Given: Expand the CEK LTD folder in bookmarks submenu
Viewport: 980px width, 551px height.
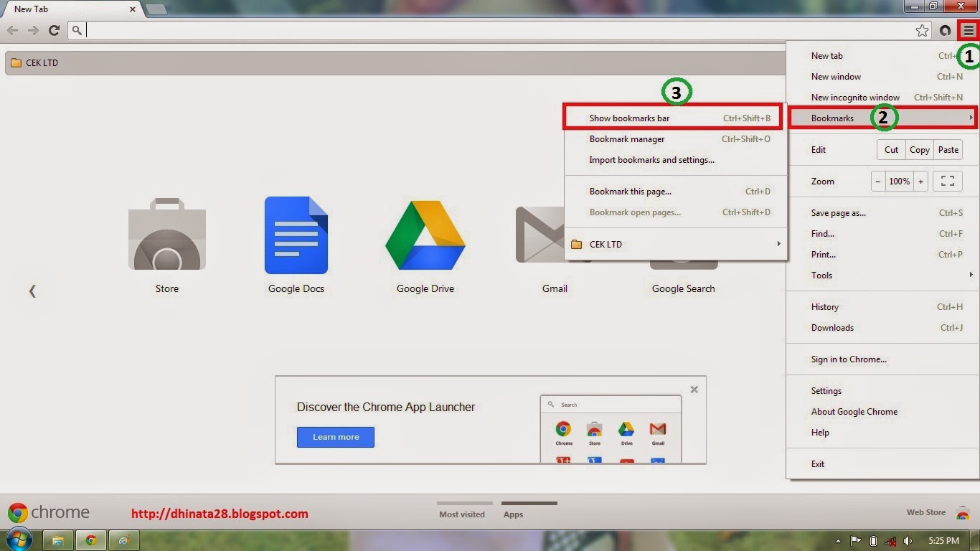Looking at the screenshot, I should [676, 244].
